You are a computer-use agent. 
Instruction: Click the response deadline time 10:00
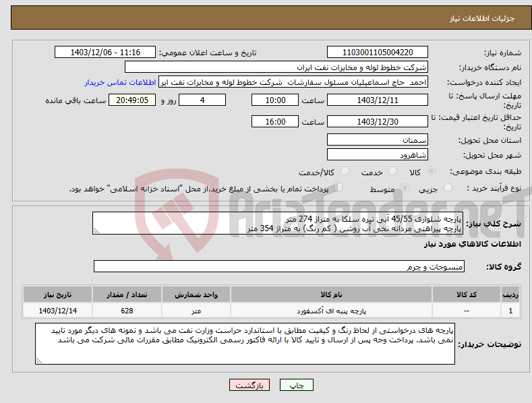click(275, 100)
